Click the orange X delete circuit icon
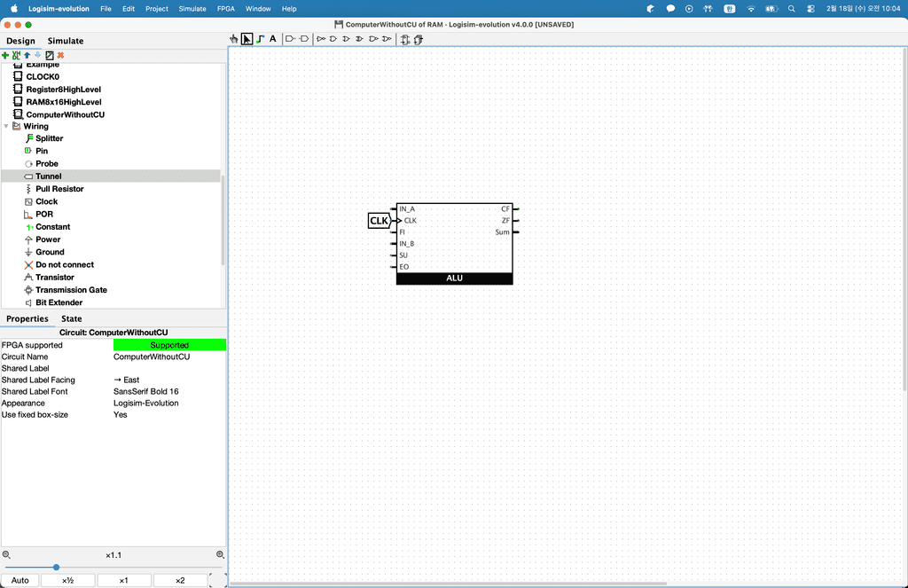 coord(60,55)
